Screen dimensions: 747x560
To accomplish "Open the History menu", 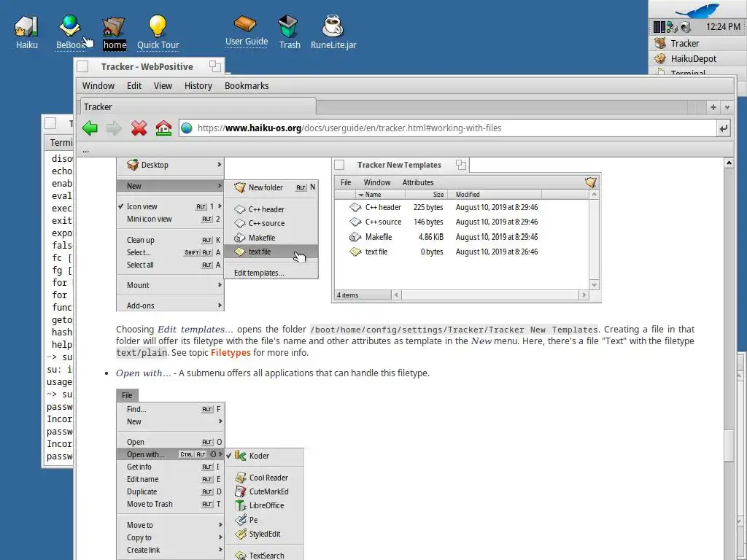I will [x=198, y=86].
